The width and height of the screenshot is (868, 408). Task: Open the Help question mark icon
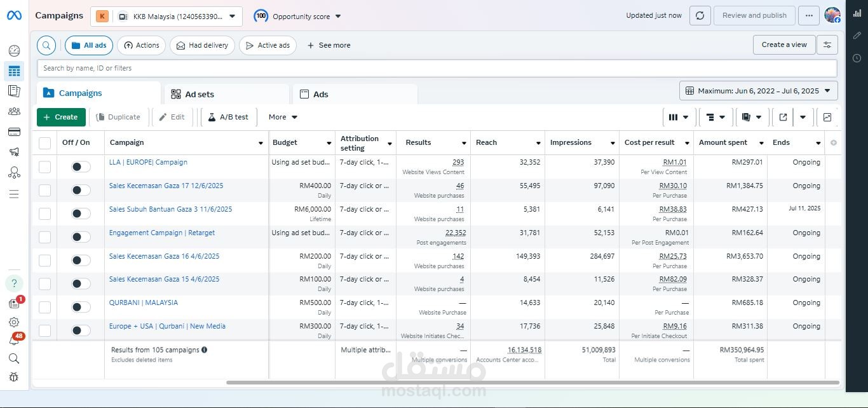click(14, 283)
